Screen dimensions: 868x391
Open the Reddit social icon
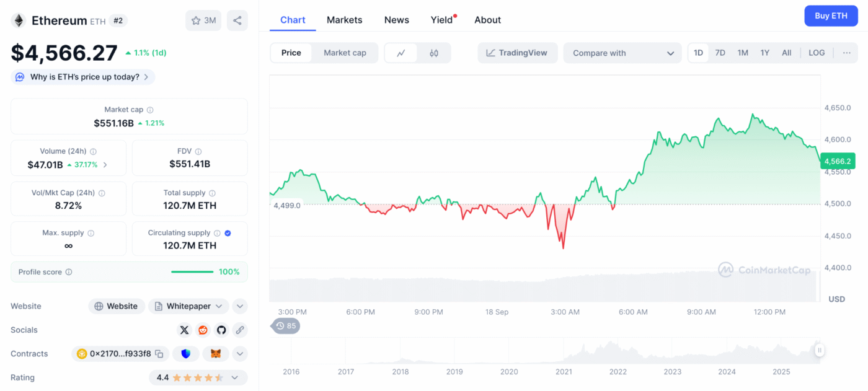coord(203,330)
